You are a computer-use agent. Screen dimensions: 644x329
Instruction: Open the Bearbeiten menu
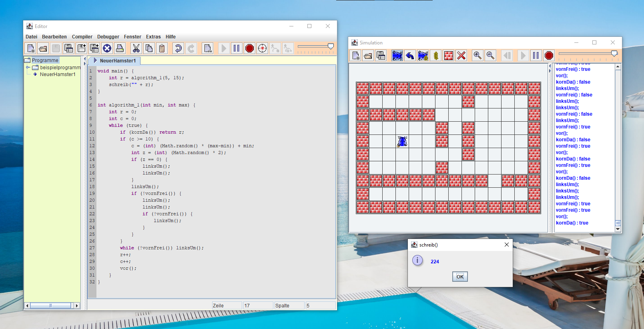click(x=54, y=37)
